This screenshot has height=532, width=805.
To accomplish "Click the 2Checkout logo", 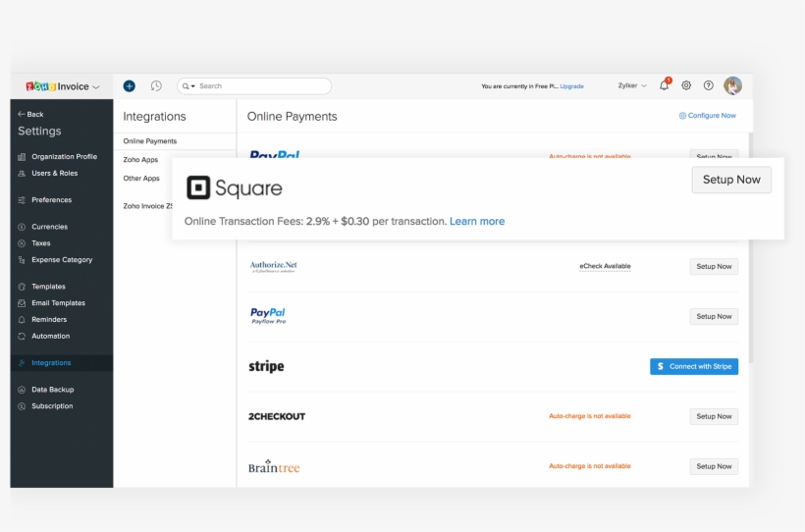I will pyautogui.click(x=277, y=416).
